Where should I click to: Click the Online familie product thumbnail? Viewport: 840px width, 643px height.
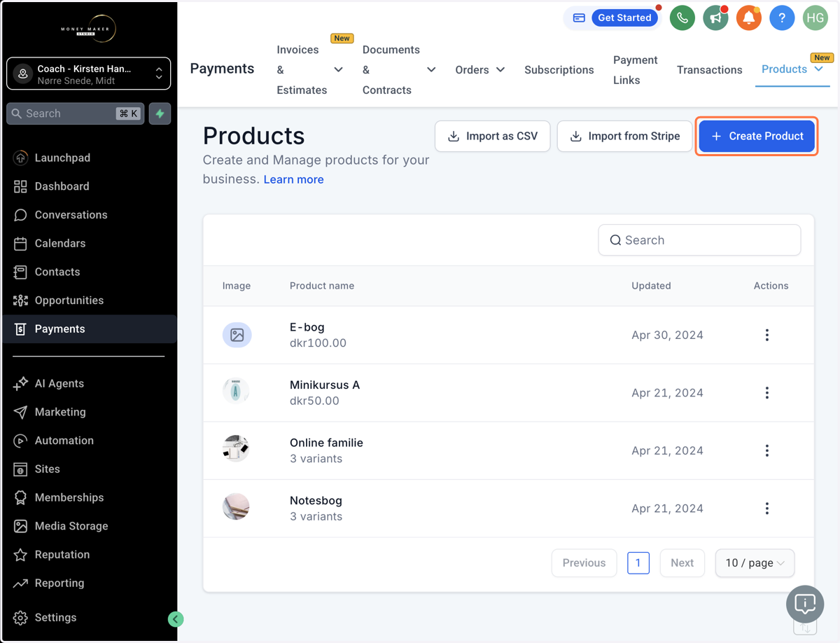tap(236, 449)
